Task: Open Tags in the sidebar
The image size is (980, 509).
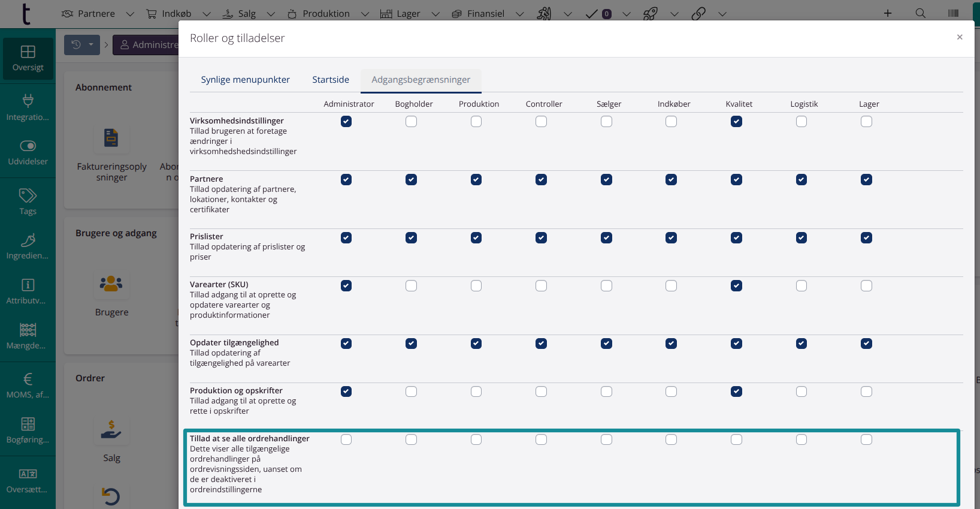Action: pyautogui.click(x=28, y=201)
